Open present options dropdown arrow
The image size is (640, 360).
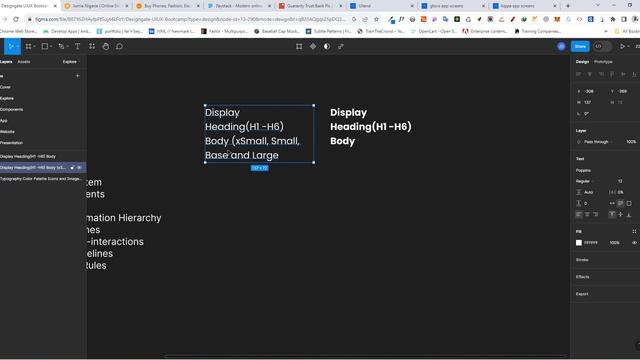[629, 47]
